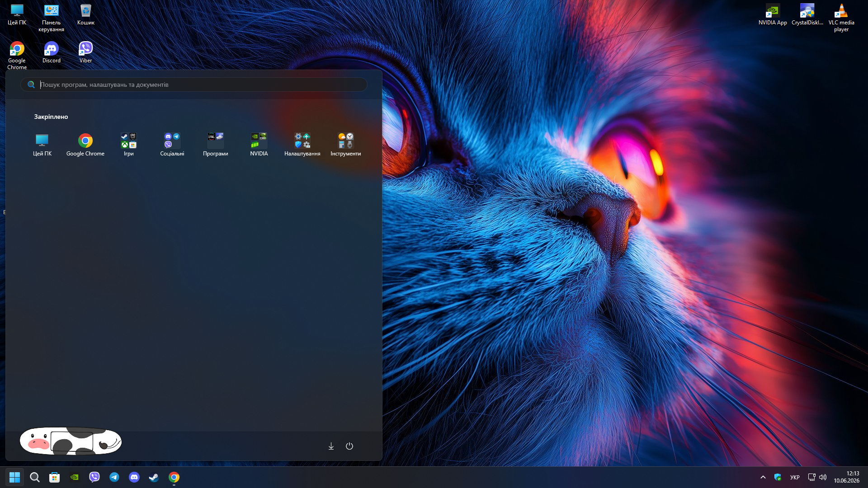
Task: Open Telegram from taskbar
Action: 114,477
